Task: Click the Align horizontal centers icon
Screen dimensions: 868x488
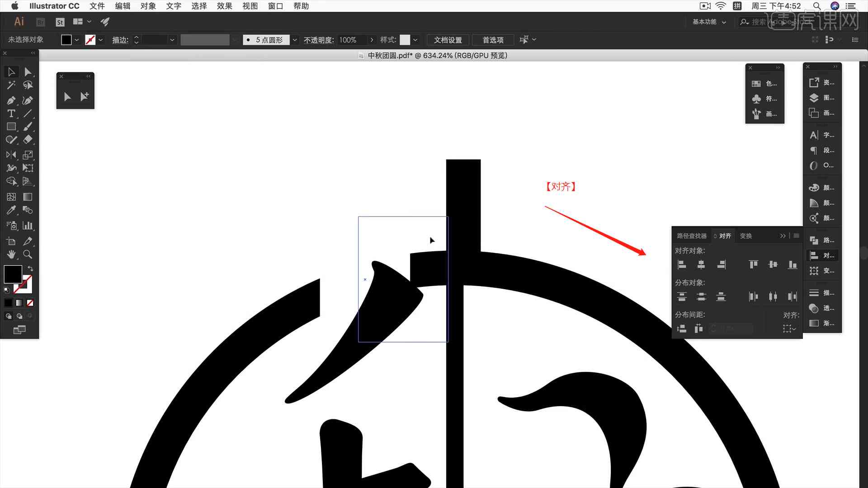Action: (x=700, y=264)
